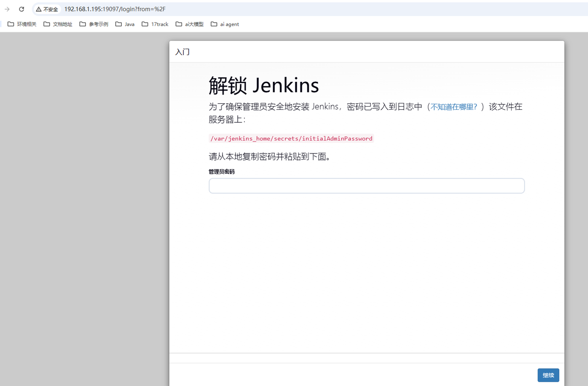Click the initialAdminPassword file path text

(x=291, y=138)
